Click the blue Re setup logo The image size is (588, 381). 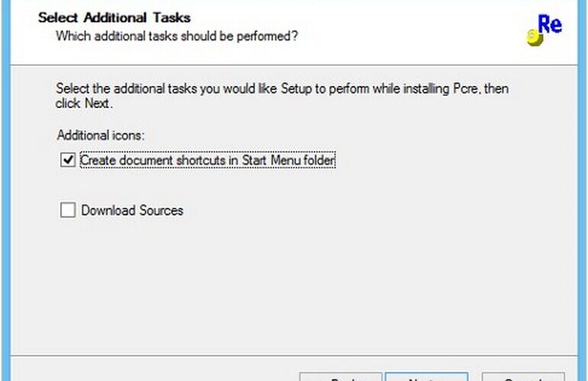[545, 30]
